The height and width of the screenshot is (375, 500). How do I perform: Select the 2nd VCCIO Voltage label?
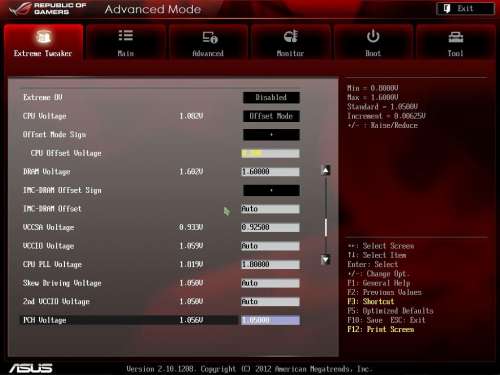(x=56, y=302)
